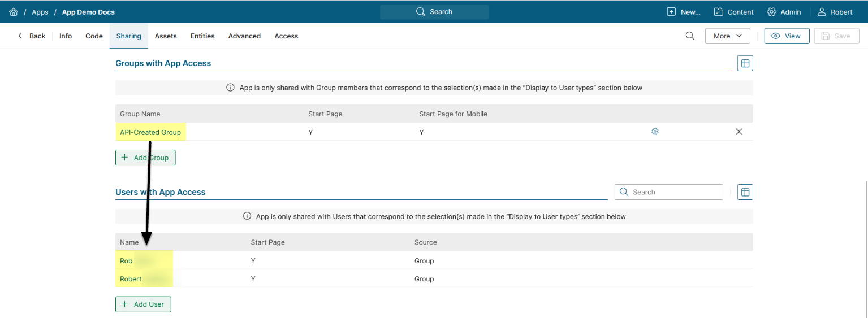The image size is (868, 318).
Task: Open the Entities tab
Action: (x=202, y=36)
